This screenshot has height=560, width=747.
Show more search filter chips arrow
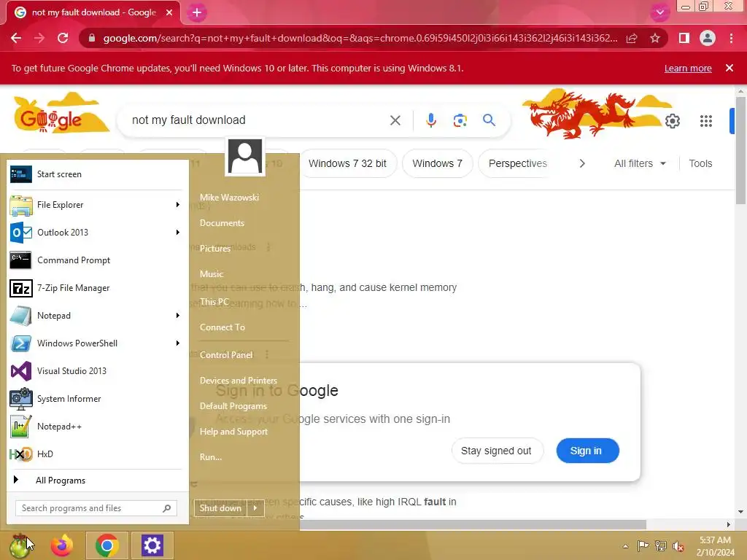pos(582,164)
